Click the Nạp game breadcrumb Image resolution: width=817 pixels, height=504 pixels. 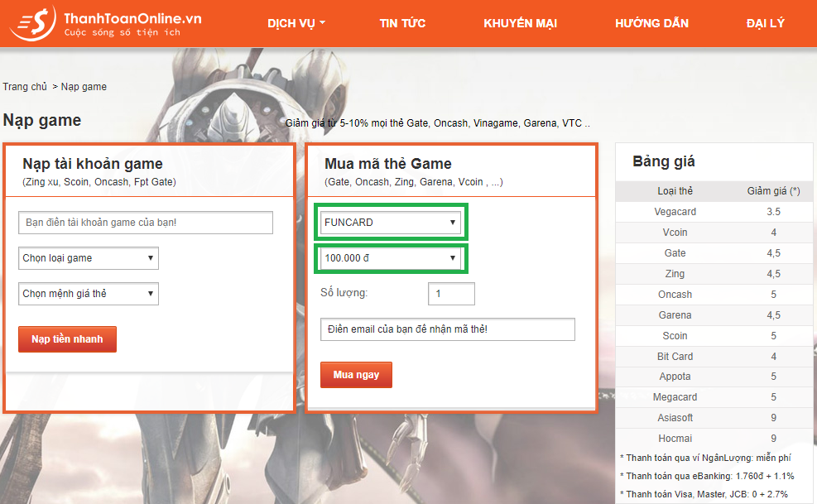pos(84,87)
